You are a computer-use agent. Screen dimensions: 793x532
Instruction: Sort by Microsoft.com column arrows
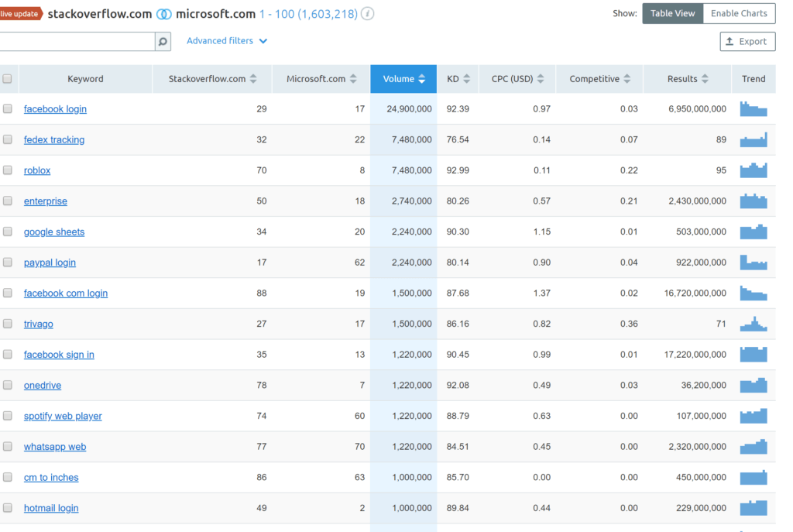pos(353,79)
